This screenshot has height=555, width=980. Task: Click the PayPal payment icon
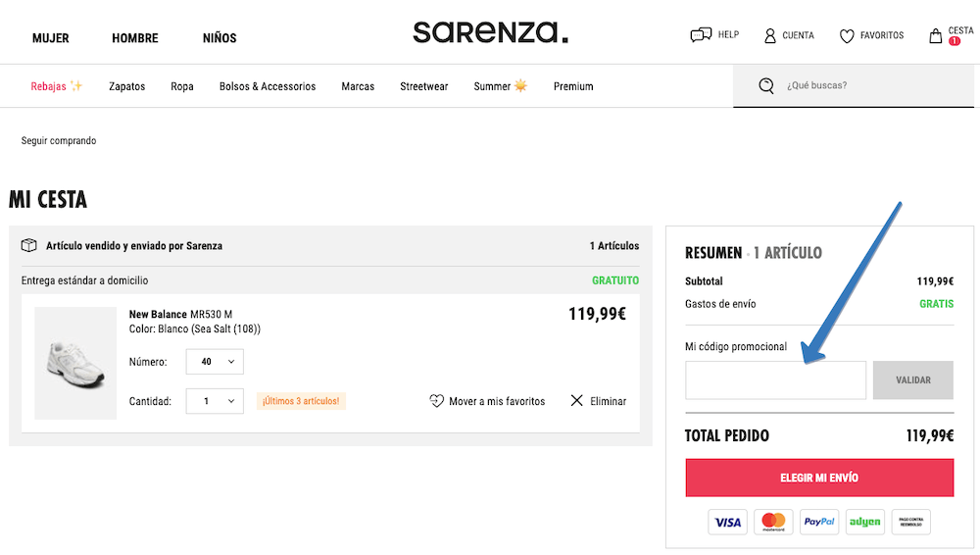tap(818, 522)
